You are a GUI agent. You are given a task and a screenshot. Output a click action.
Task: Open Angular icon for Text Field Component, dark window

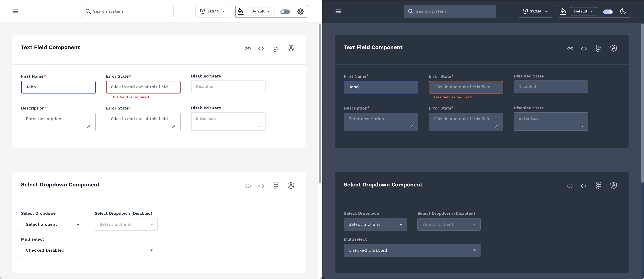click(613, 48)
